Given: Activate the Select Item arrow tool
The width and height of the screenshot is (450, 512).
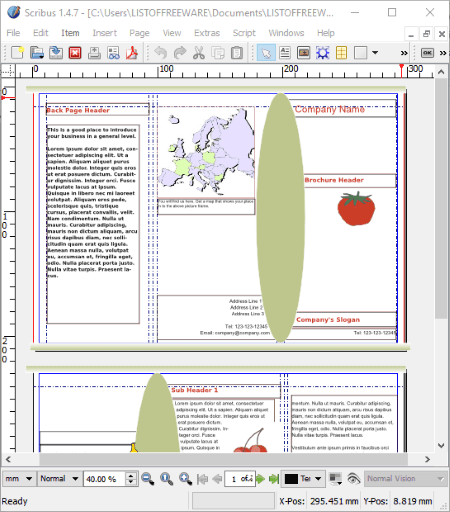Looking at the screenshot, I should pyautogui.click(x=266, y=53).
